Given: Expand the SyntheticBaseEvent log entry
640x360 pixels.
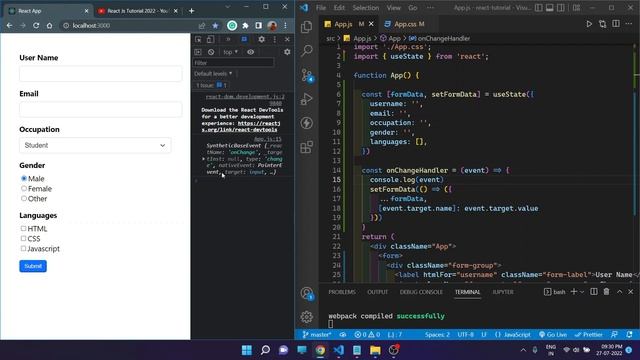Looking at the screenshot, I should click(203, 159).
